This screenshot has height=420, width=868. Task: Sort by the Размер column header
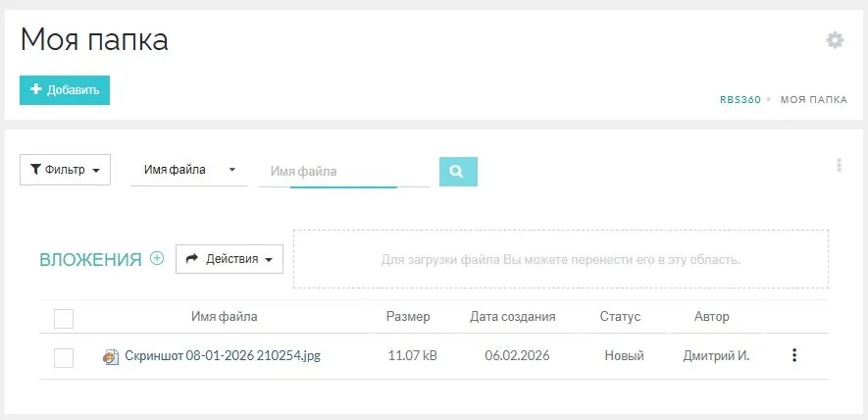[408, 317]
